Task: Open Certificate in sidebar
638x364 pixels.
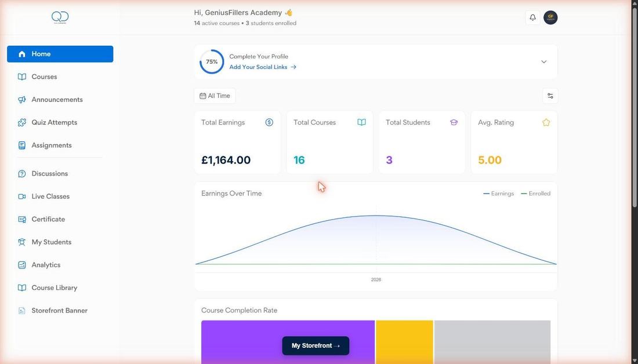Action: click(60, 219)
